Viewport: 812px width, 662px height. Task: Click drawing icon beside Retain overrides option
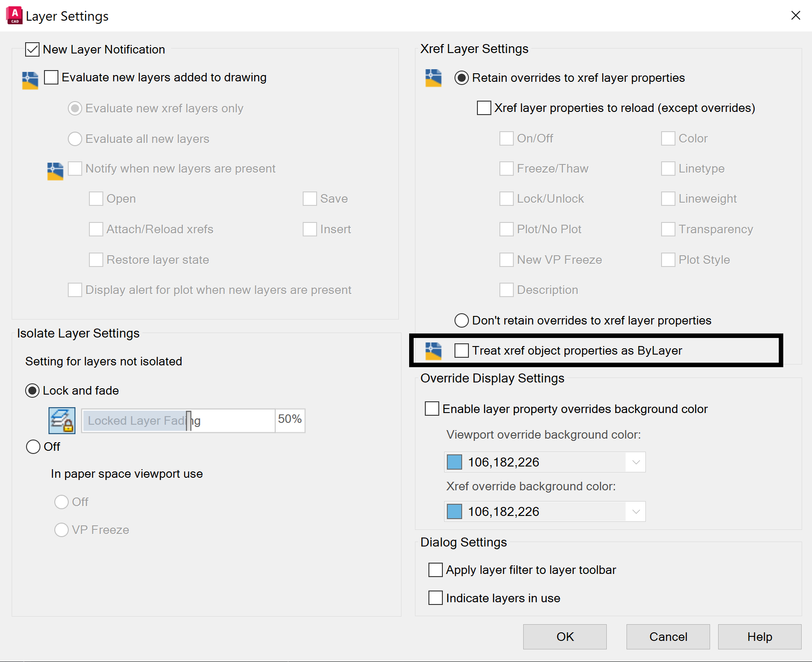(433, 78)
